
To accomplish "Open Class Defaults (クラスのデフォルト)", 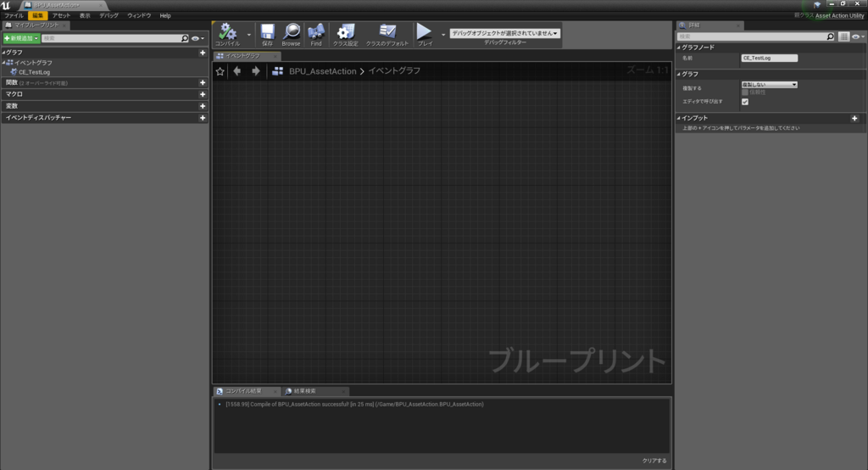I will click(x=387, y=35).
